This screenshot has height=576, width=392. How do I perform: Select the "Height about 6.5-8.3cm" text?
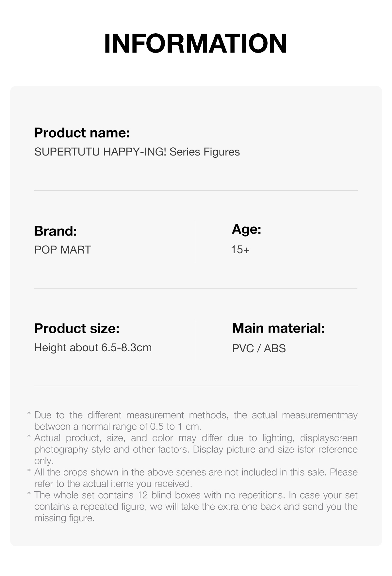click(93, 347)
